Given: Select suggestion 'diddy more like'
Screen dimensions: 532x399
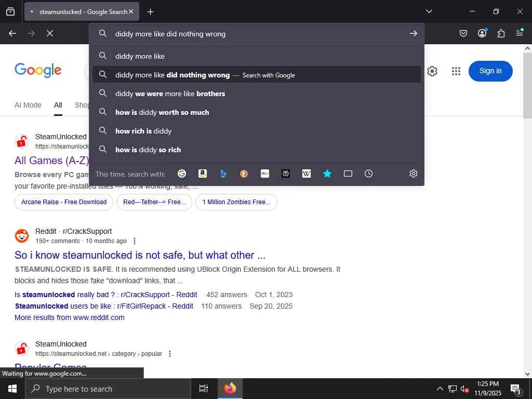Looking at the screenshot, I should (257, 56).
